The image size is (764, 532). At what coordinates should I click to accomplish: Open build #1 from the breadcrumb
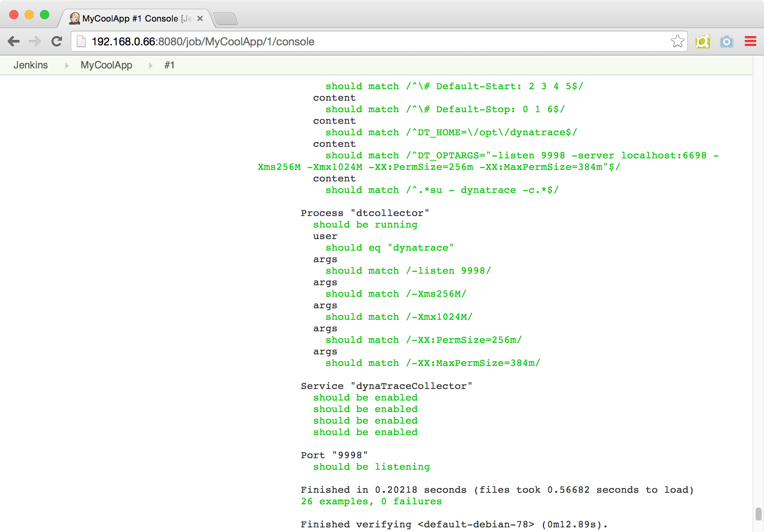point(170,65)
